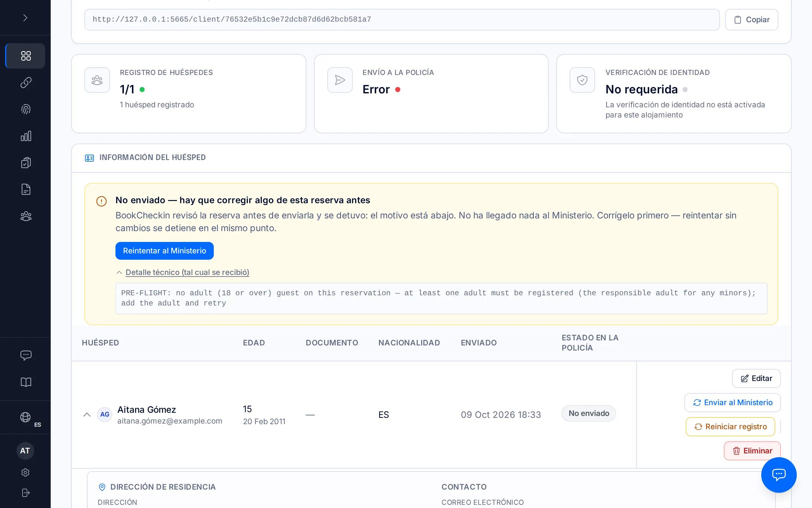The width and height of the screenshot is (812, 508).
Task: Click Reintentar al Ministerio button
Action: [164, 251]
